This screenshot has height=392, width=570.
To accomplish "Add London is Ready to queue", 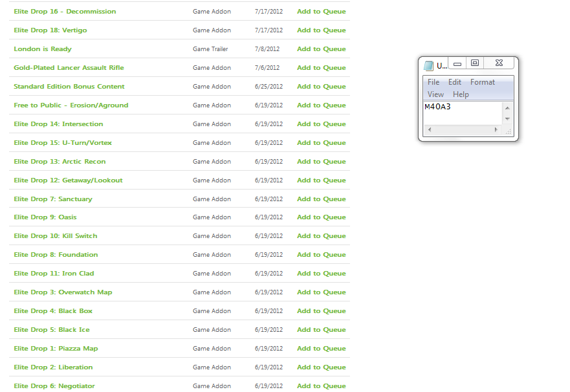I will tap(322, 49).
